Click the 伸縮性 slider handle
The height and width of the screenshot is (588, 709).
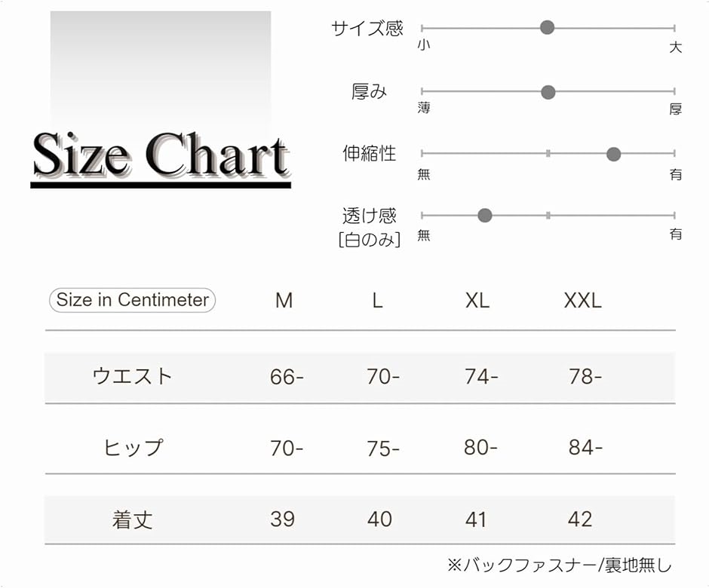point(614,155)
